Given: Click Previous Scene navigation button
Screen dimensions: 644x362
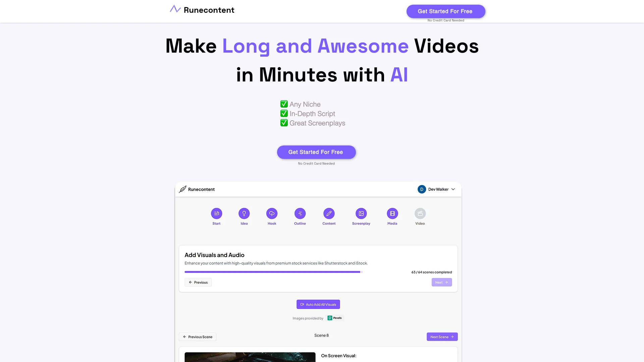Looking at the screenshot, I should click(x=198, y=337).
